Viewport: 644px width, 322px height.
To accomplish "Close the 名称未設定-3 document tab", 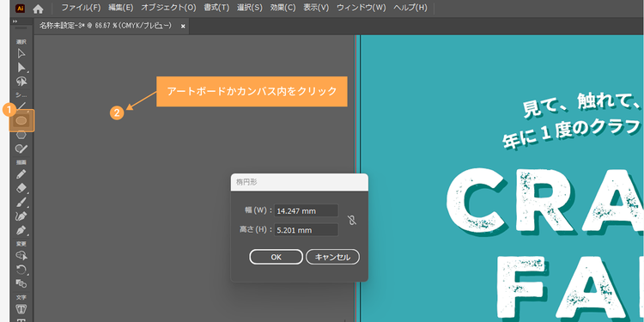I will [183, 27].
